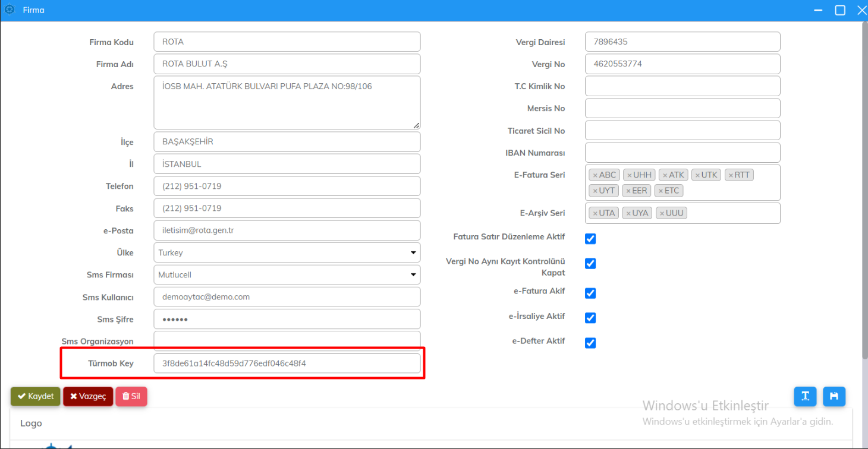Click into the Türmob Key field

287,363
